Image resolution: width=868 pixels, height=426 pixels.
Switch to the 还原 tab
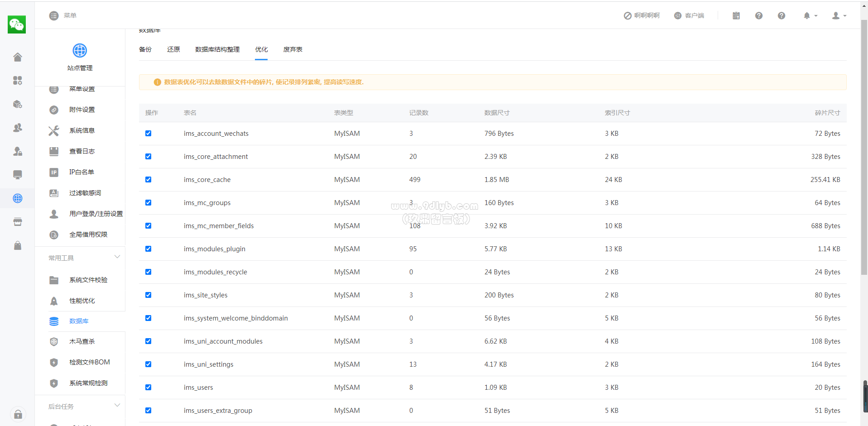point(173,49)
